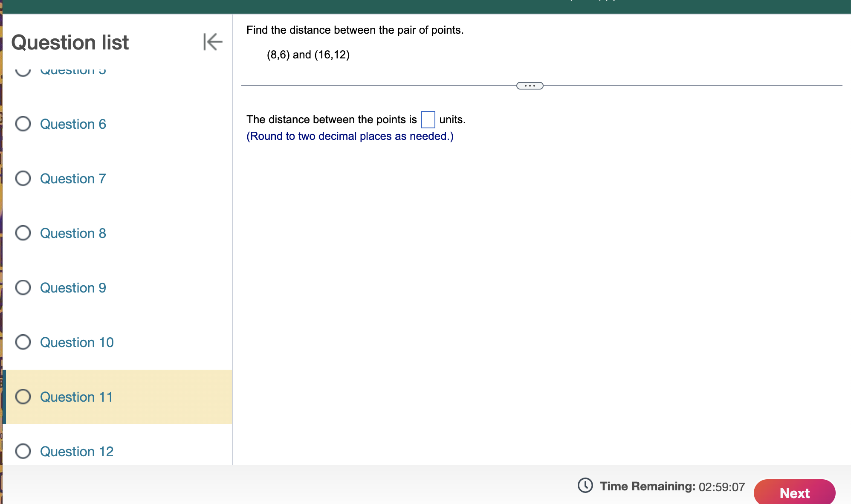Select the Question 12 radio circle
851x504 pixels.
(x=23, y=451)
